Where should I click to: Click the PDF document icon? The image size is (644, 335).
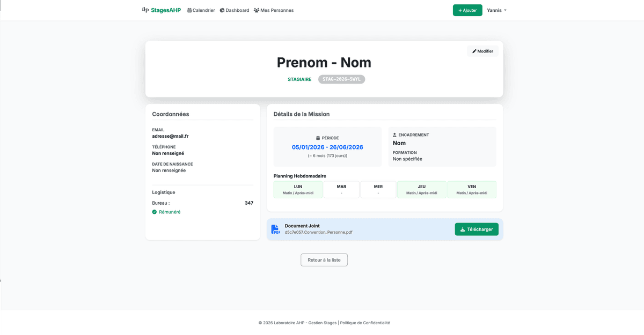[x=275, y=229]
